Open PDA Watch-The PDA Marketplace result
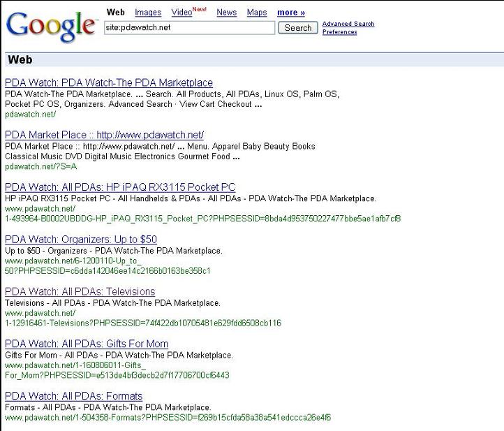This screenshot has height=431, width=504. pyautogui.click(x=109, y=82)
